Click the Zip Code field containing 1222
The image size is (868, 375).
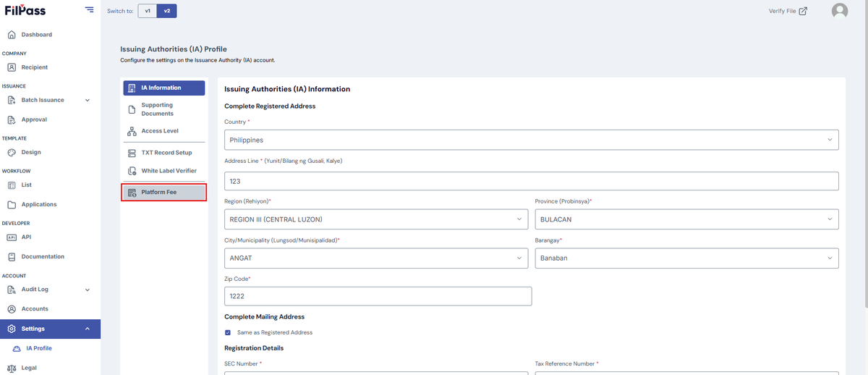[x=378, y=296]
